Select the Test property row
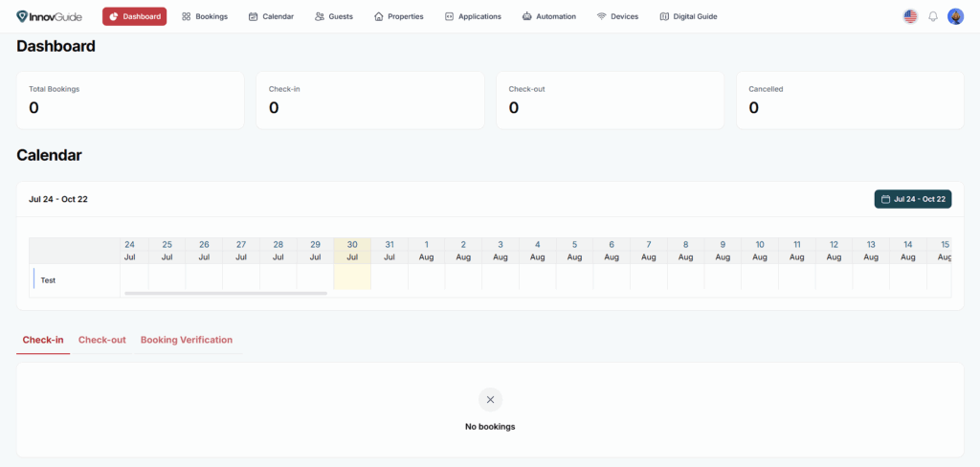This screenshot has width=980, height=467. tap(48, 280)
